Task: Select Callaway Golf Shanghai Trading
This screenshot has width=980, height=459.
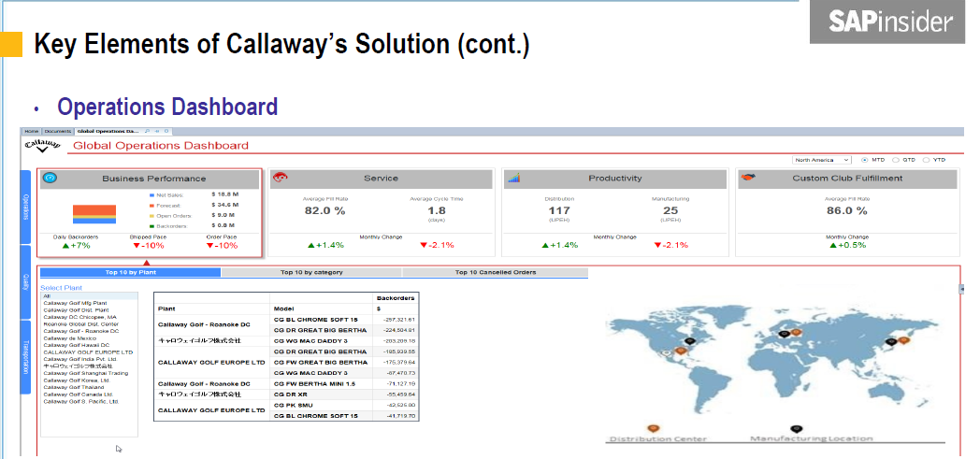Action: click(89, 373)
